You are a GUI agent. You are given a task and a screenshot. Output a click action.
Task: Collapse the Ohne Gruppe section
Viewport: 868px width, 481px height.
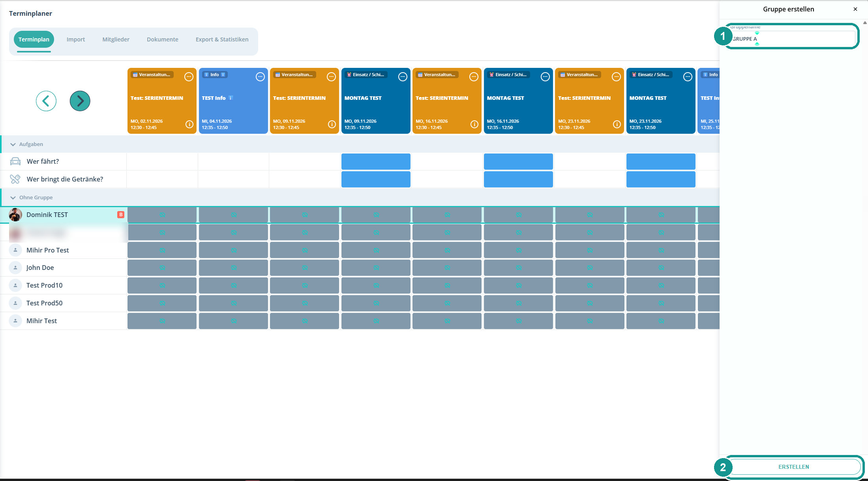(x=13, y=198)
